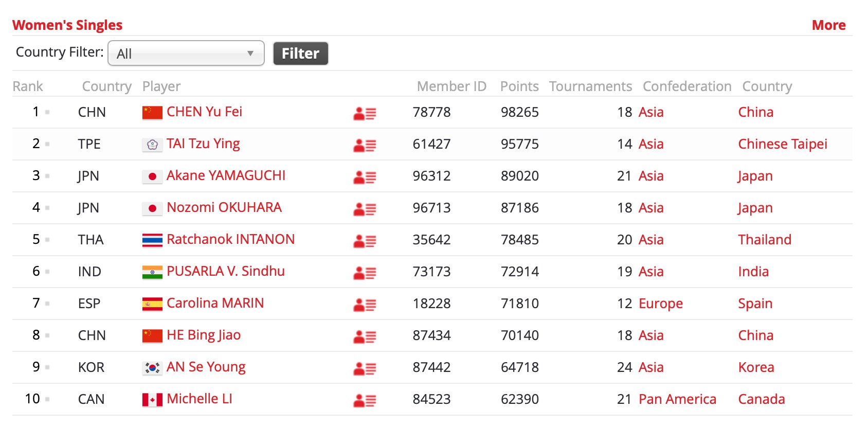Open the Country Filter dropdown

pos(186,53)
